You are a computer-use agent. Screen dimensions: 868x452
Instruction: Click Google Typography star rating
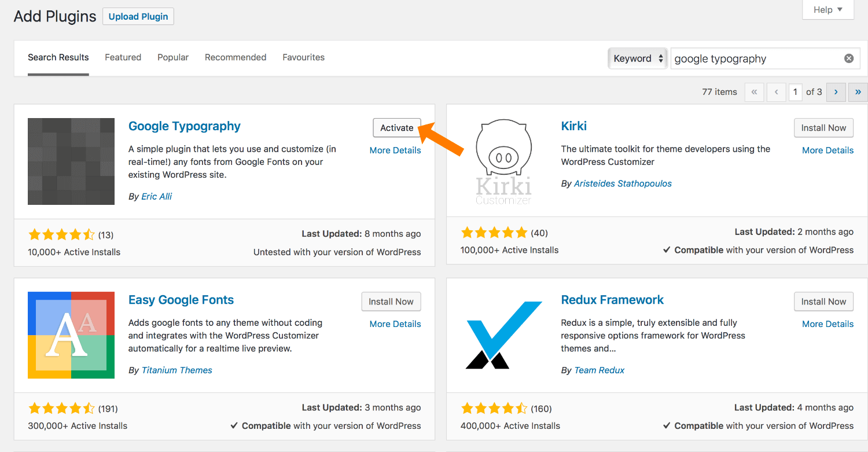point(61,234)
